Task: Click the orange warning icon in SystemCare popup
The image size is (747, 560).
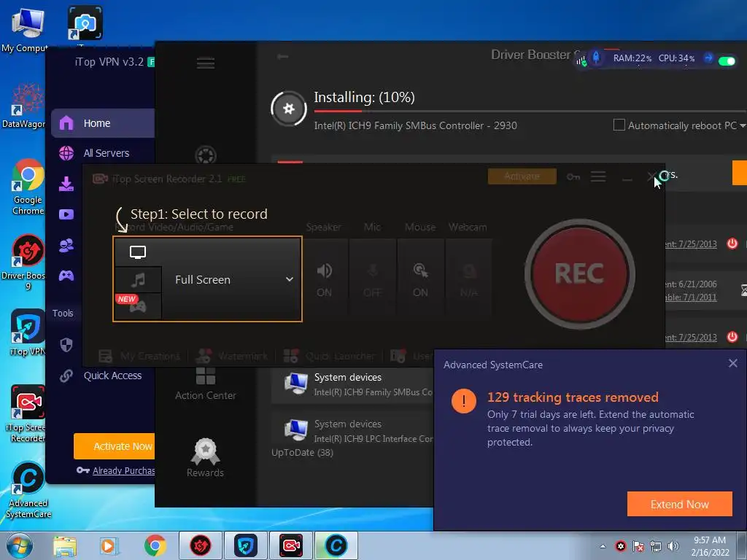Action: click(x=463, y=401)
